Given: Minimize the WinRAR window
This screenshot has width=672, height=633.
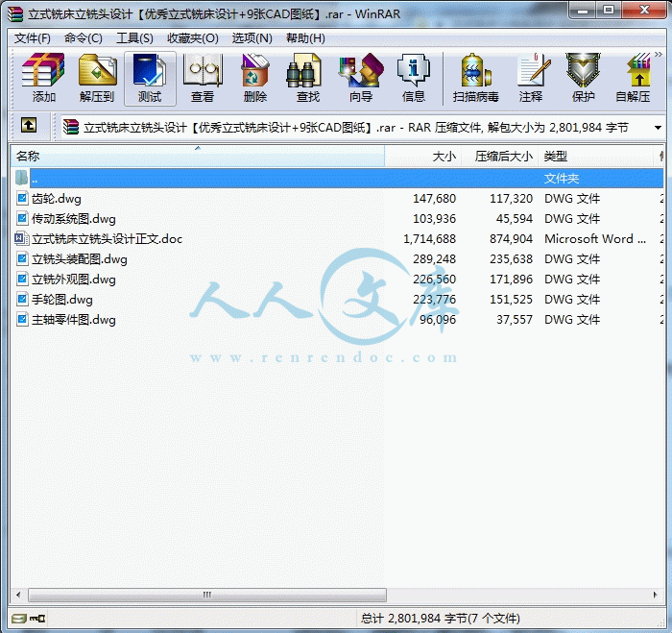Looking at the screenshot, I should pyautogui.click(x=583, y=11).
